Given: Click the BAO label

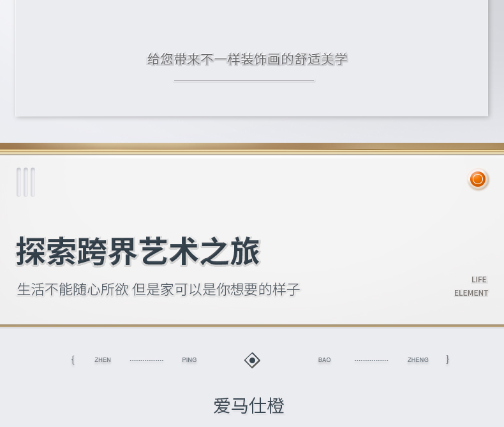Looking at the screenshot, I should tap(324, 360).
